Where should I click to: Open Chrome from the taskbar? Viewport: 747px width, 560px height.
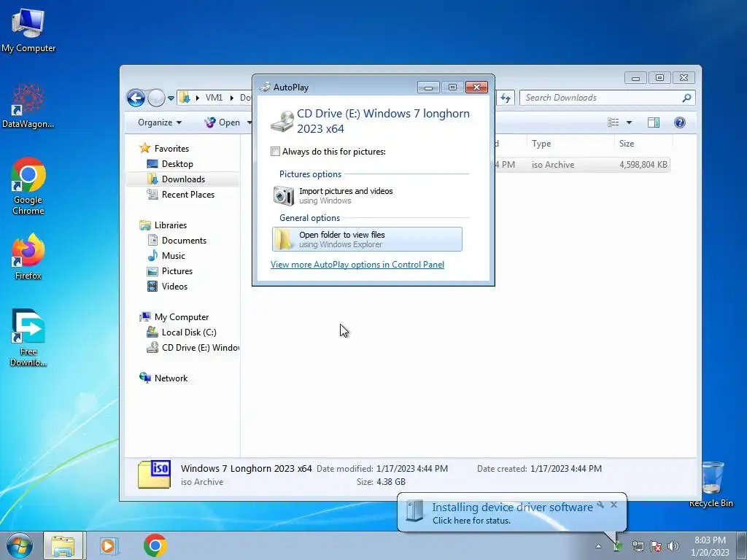click(155, 545)
